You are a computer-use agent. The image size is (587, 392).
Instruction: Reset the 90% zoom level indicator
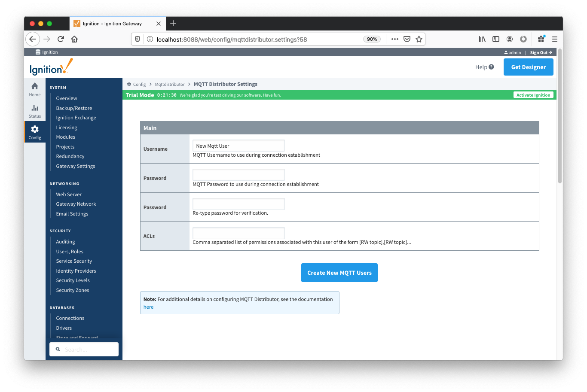372,39
